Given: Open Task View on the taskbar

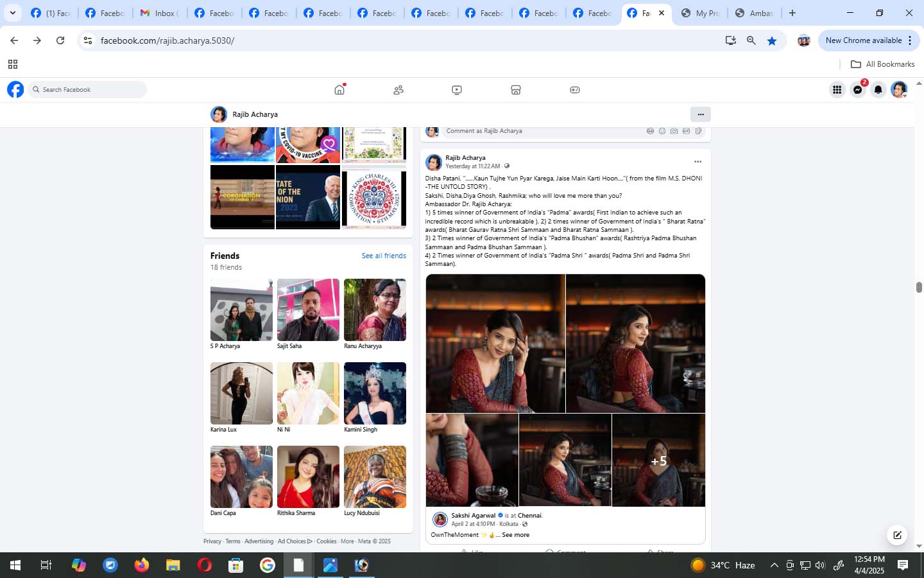Looking at the screenshot, I should coord(46,565).
